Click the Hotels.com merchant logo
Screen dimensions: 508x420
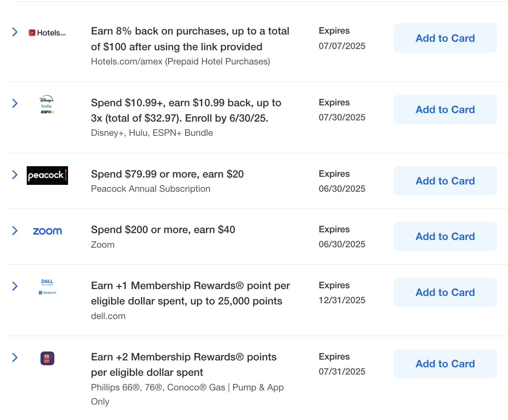pos(47,32)
